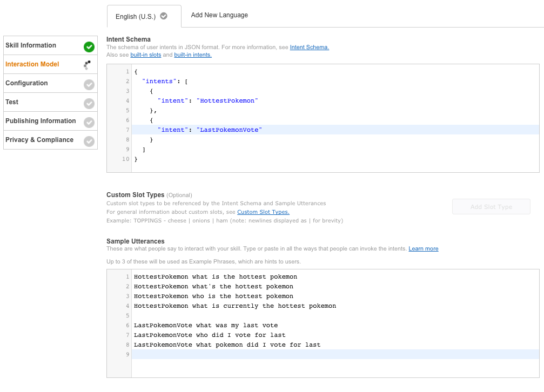
Task: Click empty line 9 in Sample Utterances editor
Action: [335, 355]
